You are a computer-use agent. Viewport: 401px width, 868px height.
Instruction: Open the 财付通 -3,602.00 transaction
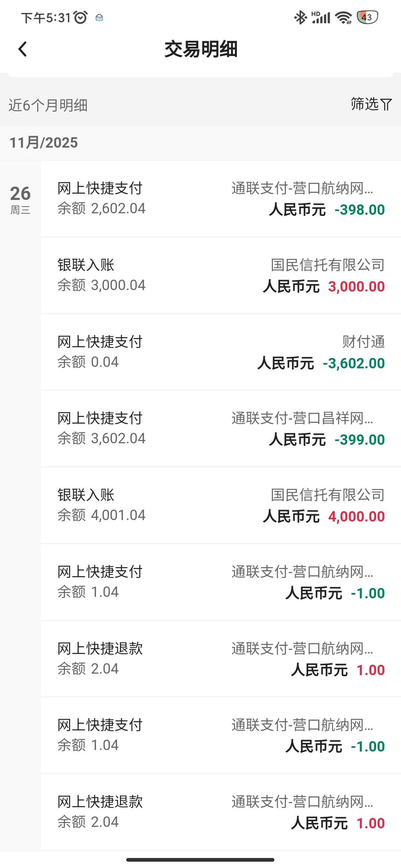(x=221, y=352)
